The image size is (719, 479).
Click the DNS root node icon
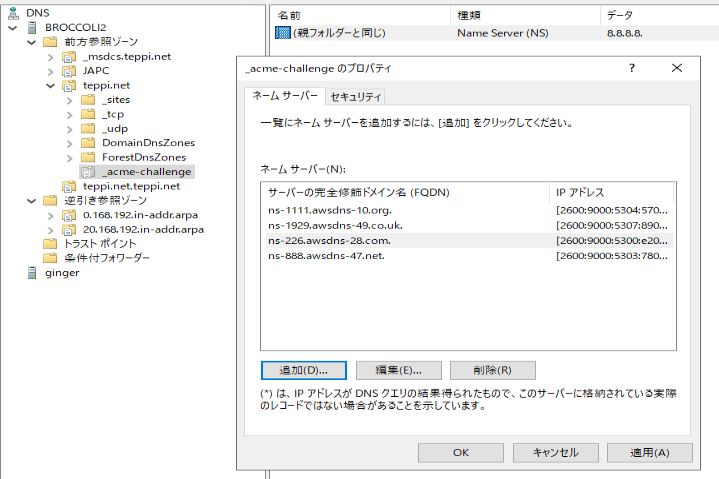click(14, 13)
